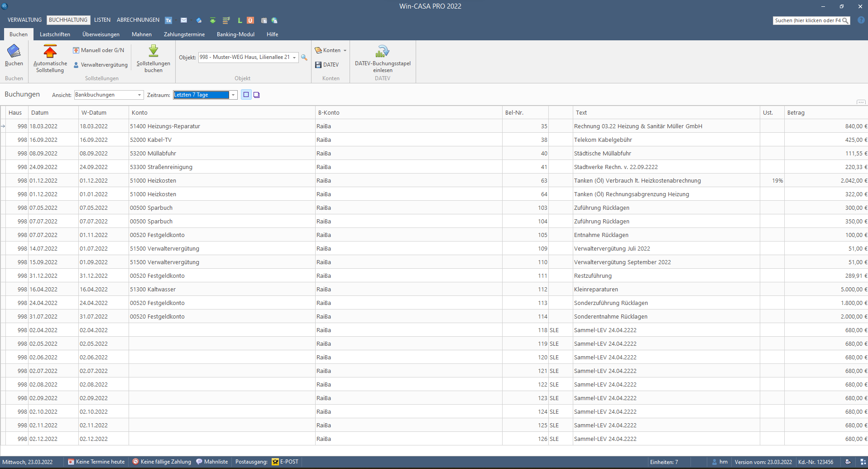Sort by the Datum column header
The image size is (868, 469).
(53, 112)
